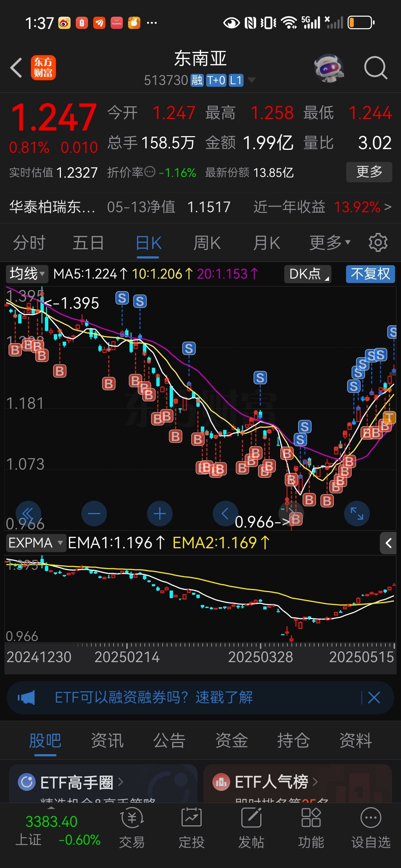Tap the 东南亚 title text
Viewport: 401px width, 868px height.
[200, 59]
